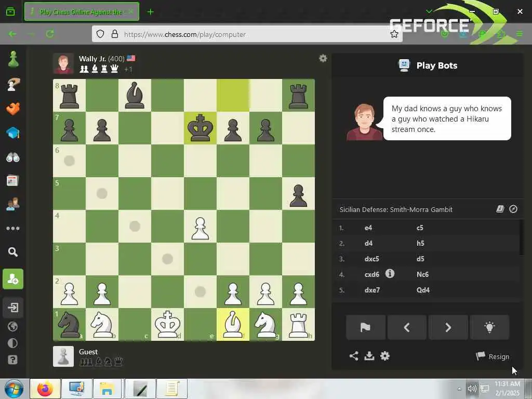Open board settings gear above the board
The height and width of the screenshot is (399, 532).
tap(323, 58)
